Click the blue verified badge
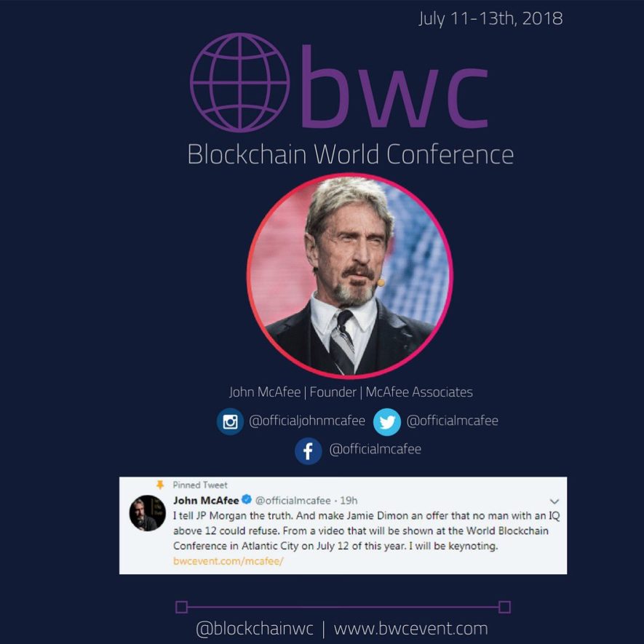 247,499
